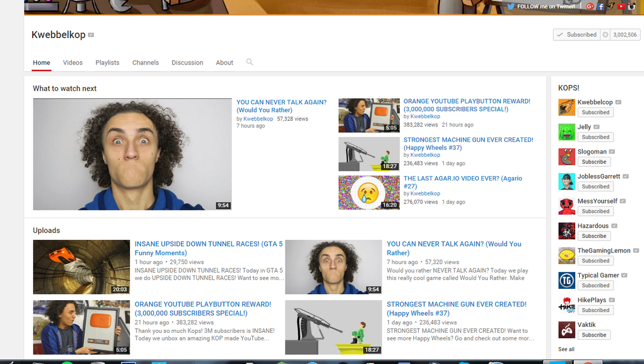
Task: Toggle the main Subscribed button for Kwebbelkop
Action: point(577,34)
